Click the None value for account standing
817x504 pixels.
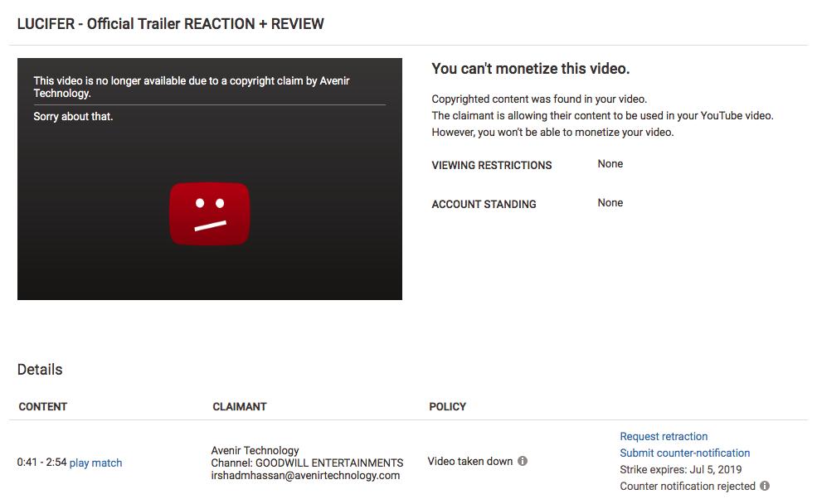pyautogui.click(x=610, y=203)
